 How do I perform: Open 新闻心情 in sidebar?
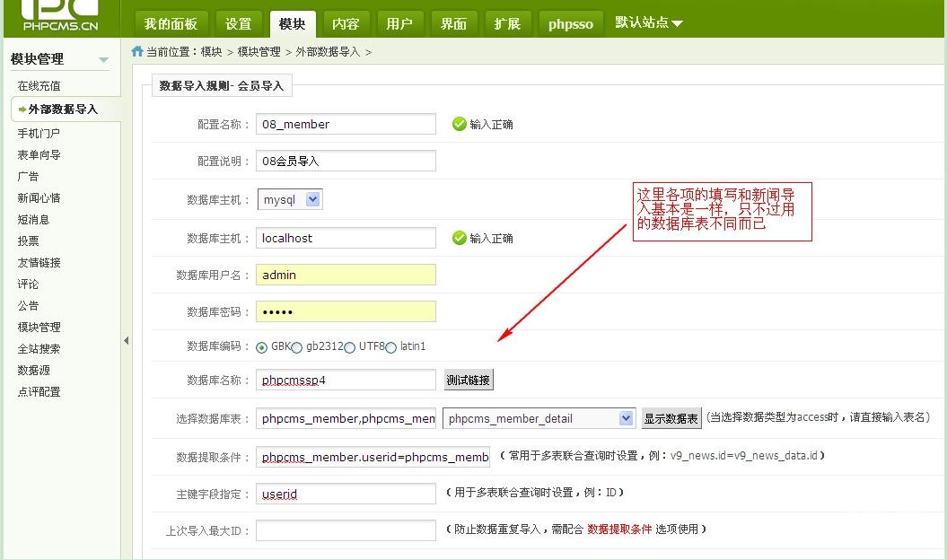39,197
